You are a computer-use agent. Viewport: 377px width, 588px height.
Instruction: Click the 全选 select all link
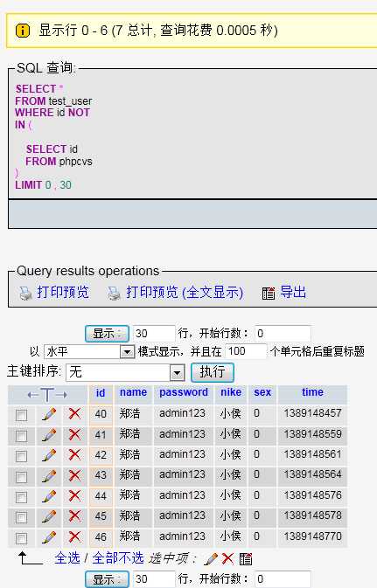tap(67, 558)
